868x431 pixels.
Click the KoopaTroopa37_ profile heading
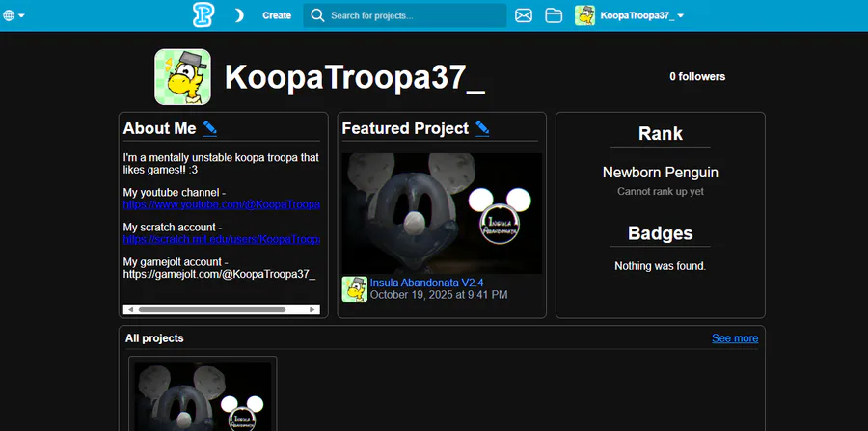[x=355, y=77]
